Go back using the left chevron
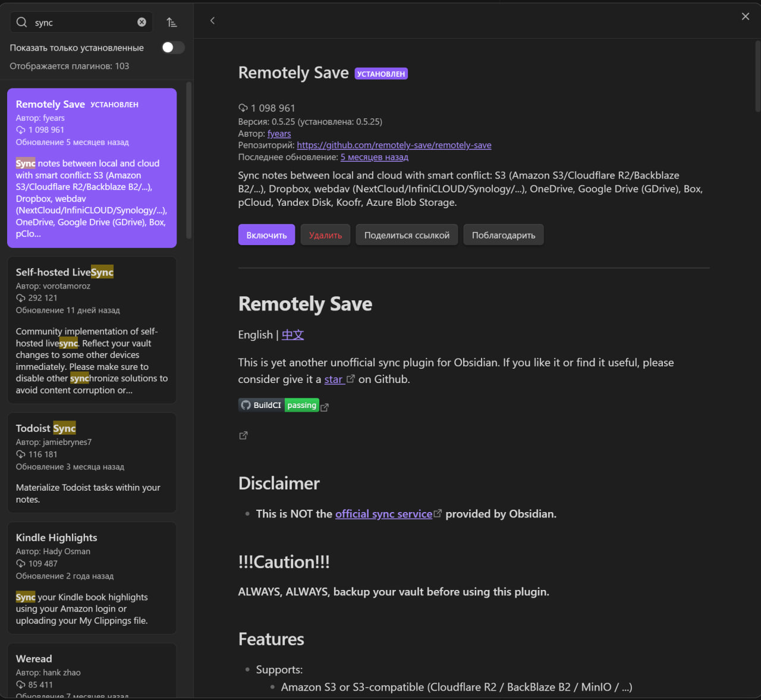The height and width of the screenshot is (700, 761). click(x=212, y=21)
